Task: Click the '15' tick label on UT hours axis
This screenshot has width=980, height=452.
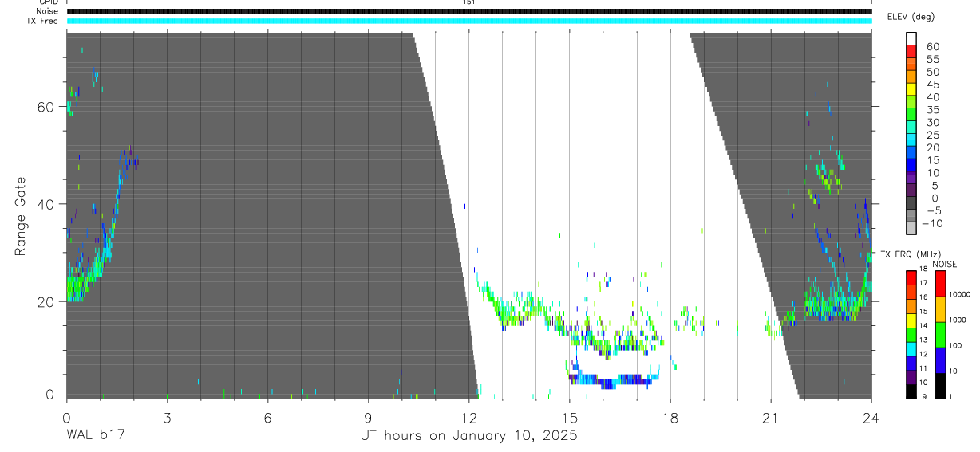Action: click(x=569, y=418)
